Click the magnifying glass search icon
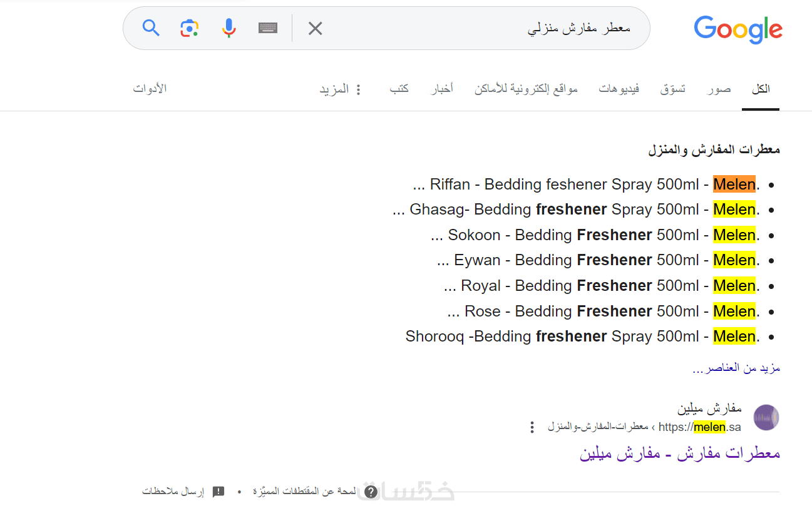This screenshot has width=812, height=511. tap(151, 28)
